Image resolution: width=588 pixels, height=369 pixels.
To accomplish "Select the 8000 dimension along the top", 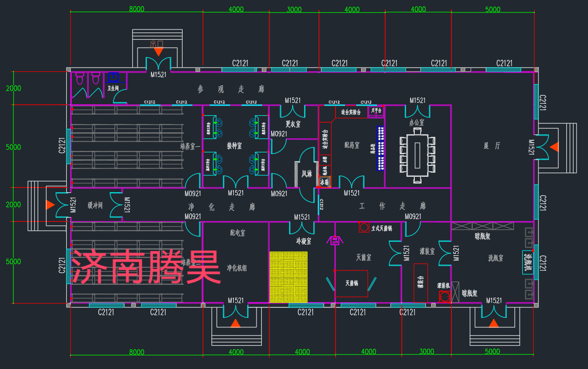I will [137, 9].
